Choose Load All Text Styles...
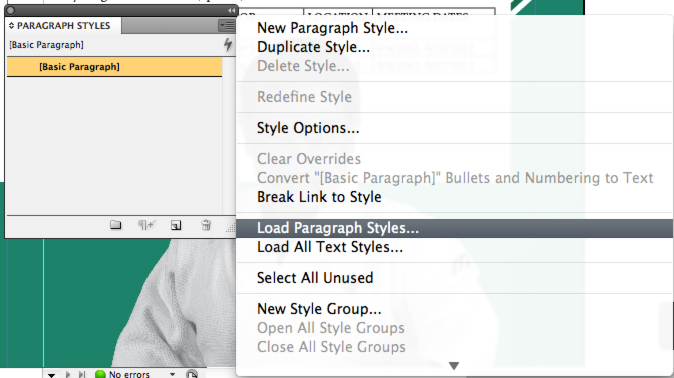Viewport: 674px width, 378px height. tap(330, 247)
